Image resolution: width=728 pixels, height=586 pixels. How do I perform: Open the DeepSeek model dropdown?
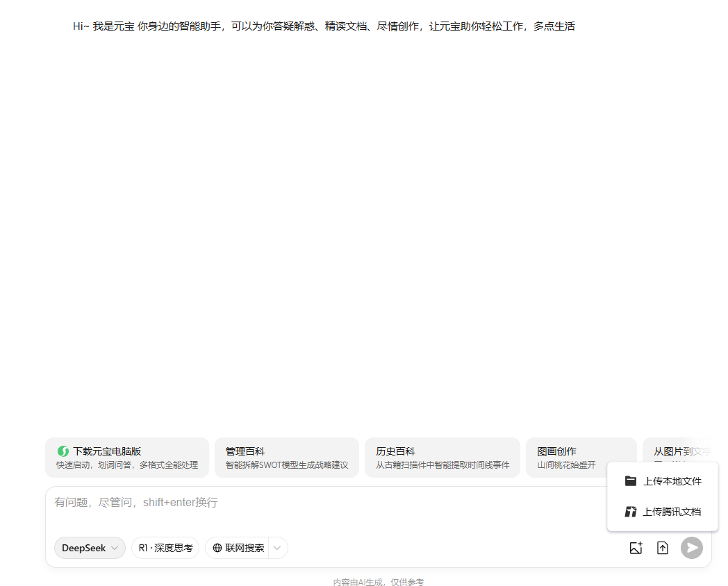(90, 548)
